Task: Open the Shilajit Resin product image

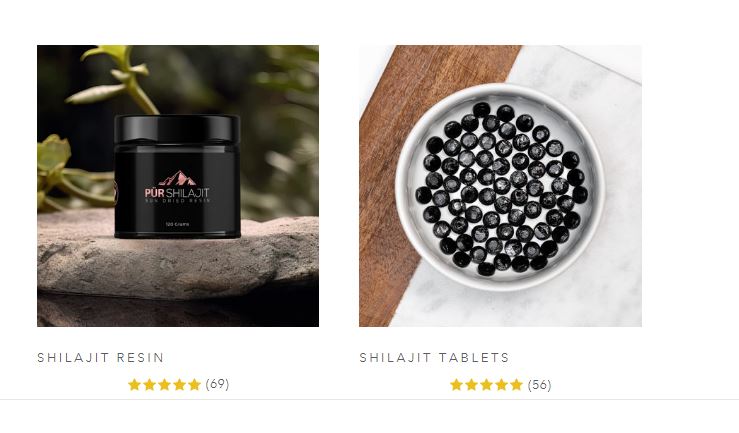Action: click(178, 186)
